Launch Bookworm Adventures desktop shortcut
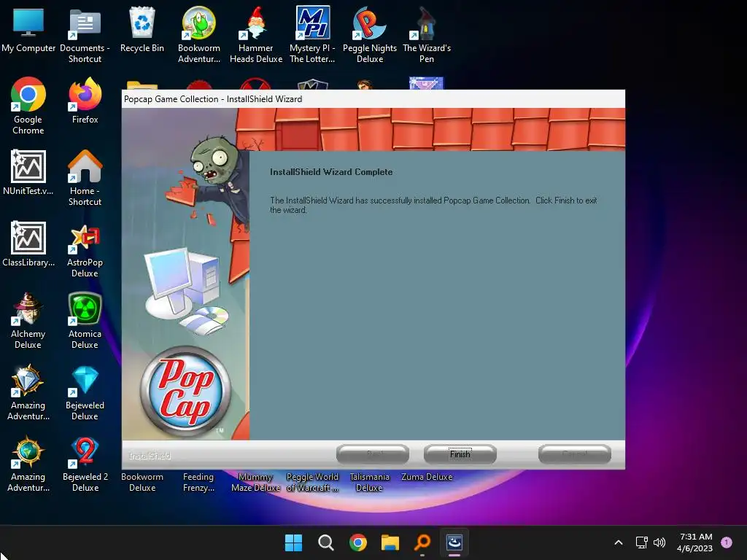 (199, 35)
